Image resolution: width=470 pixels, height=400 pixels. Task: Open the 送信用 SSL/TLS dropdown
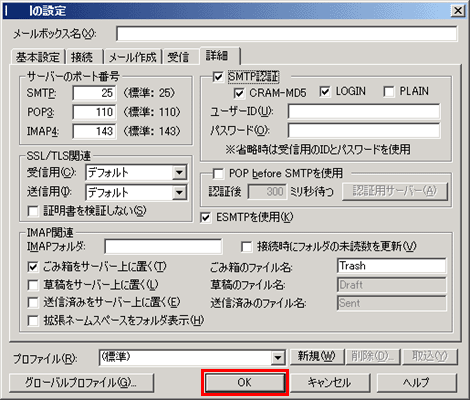tap(179, 192)
